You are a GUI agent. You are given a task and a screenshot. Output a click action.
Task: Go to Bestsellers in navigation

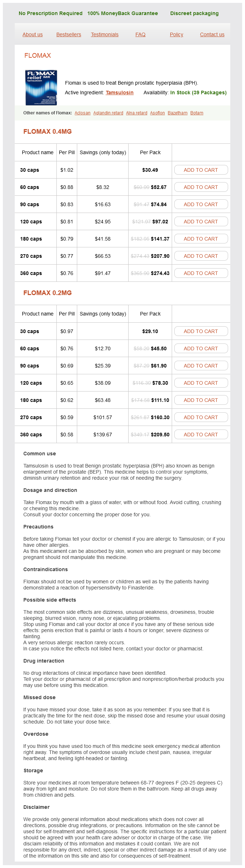(69, 34)
